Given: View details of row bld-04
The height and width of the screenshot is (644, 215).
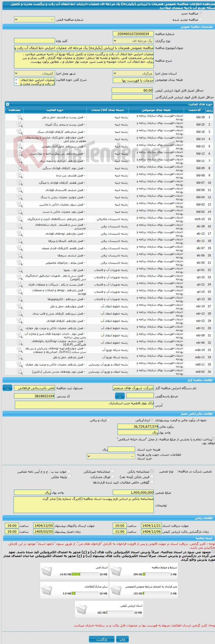Looking at the screenshot, I should click(x=19, y=197).
